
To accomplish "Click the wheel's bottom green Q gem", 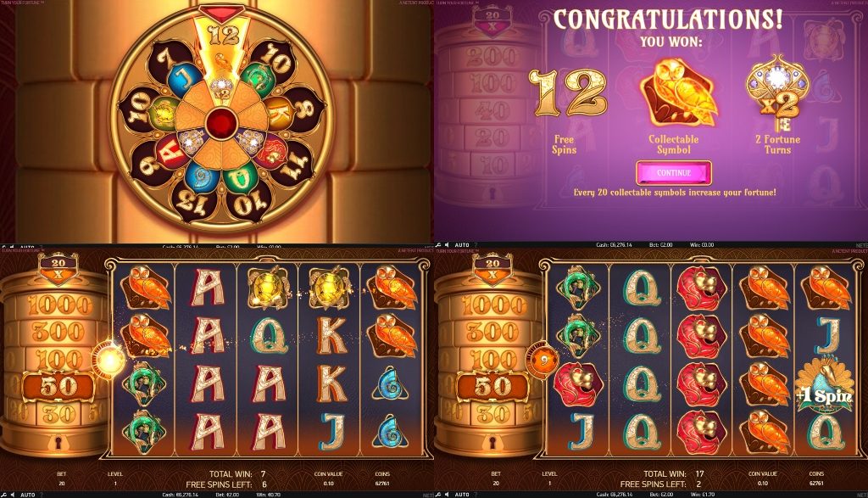I will pos(240,176).
